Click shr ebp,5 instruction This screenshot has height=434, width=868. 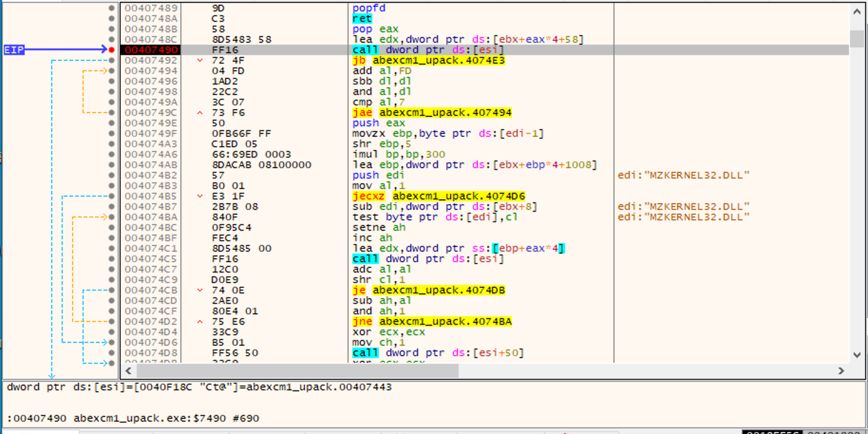coord(382,144)
